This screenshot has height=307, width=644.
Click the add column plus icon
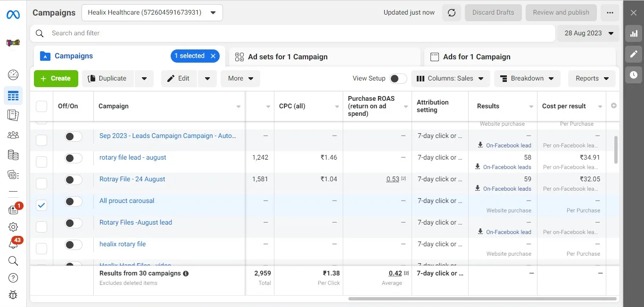coord(614,105)
